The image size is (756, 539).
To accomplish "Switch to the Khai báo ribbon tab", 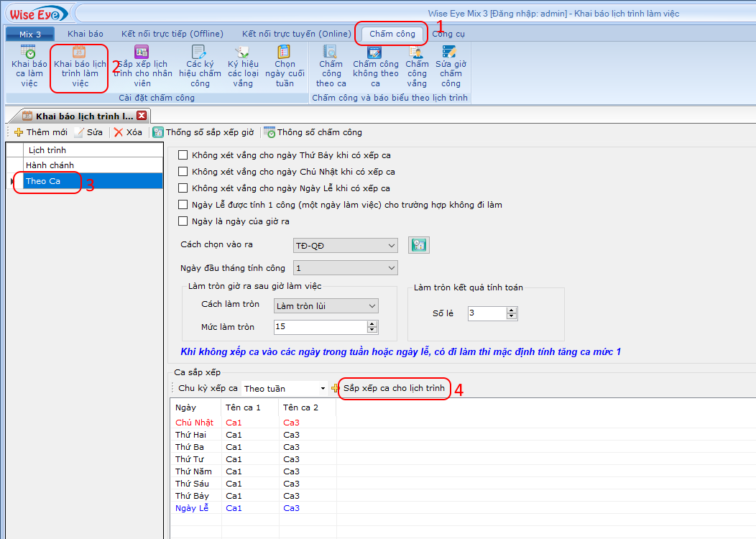I will pos(86,34).
